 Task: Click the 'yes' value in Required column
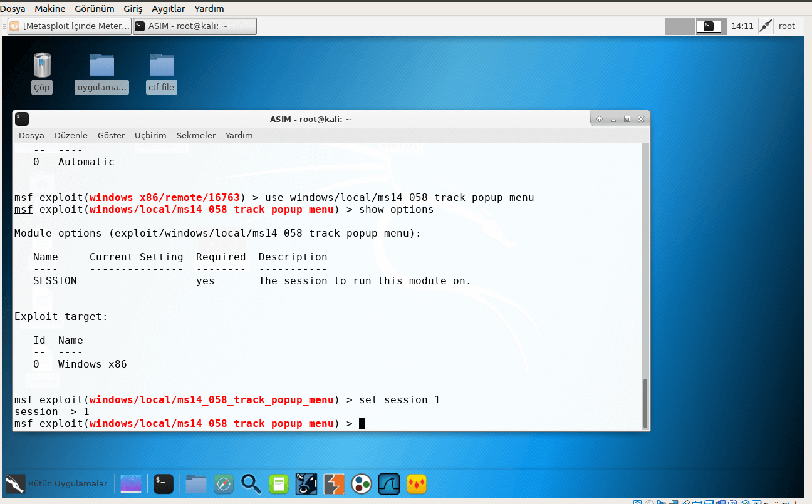tap(206, 281)
